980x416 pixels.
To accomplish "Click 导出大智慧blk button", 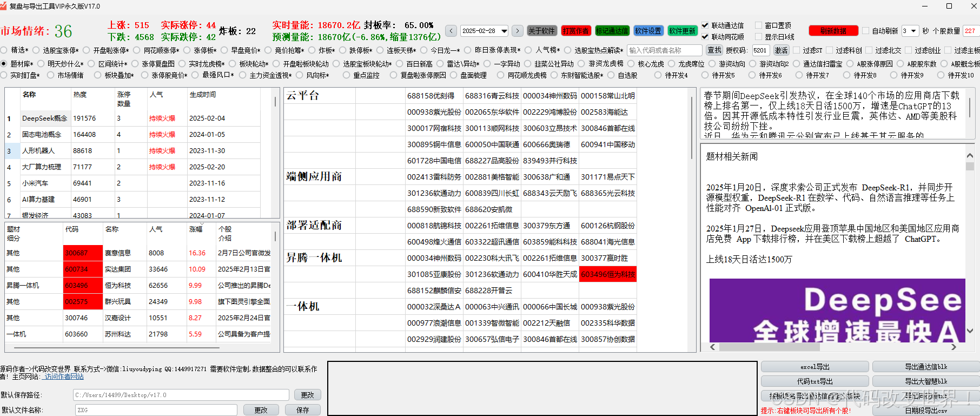I will tap(926, 381).
